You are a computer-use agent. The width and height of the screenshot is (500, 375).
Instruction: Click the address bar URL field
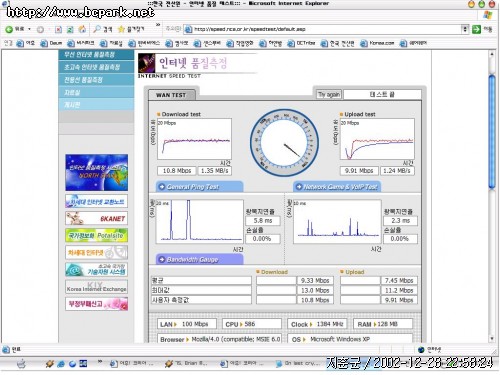click(323, 29)
